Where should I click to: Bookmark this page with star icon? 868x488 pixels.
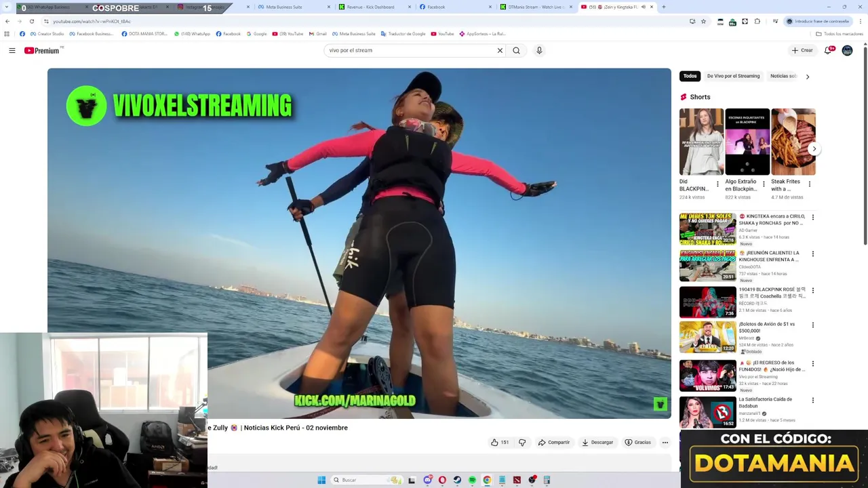(x=703, y=21)
